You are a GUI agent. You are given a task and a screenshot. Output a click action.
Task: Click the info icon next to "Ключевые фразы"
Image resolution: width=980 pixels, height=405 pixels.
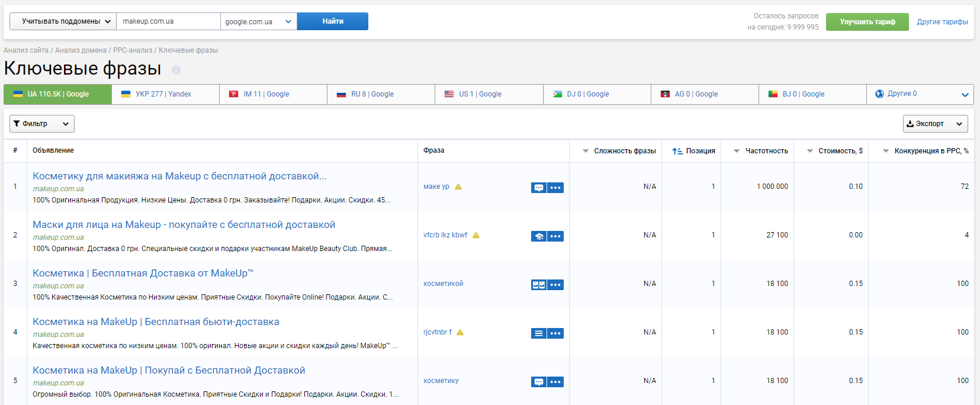[x=176, y=70]
